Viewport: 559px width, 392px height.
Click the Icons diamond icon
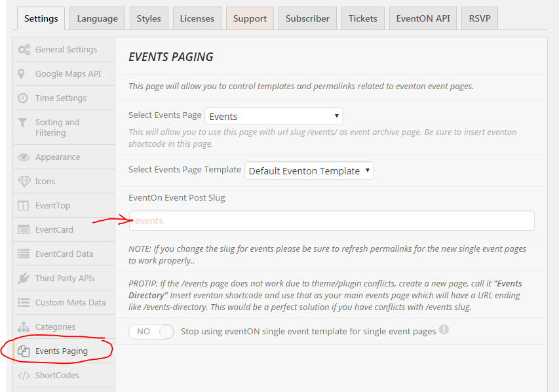tap(24, 182)
